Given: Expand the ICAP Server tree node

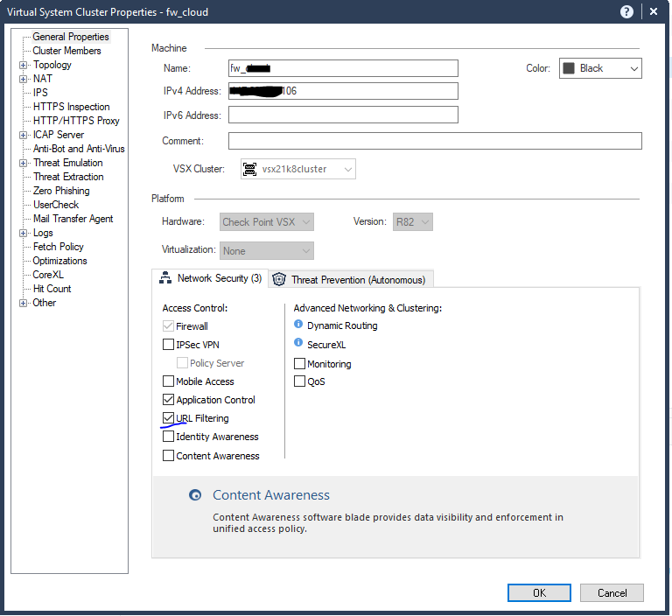Looking at the screenshot, I should (x=23, y=135).
